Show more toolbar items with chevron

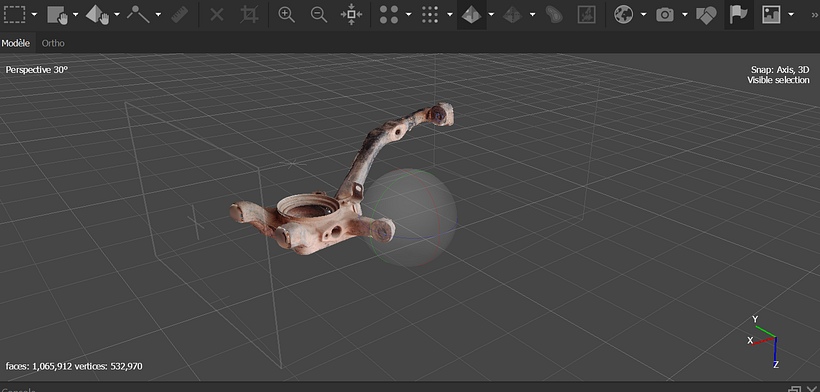[x=813, y=15]
